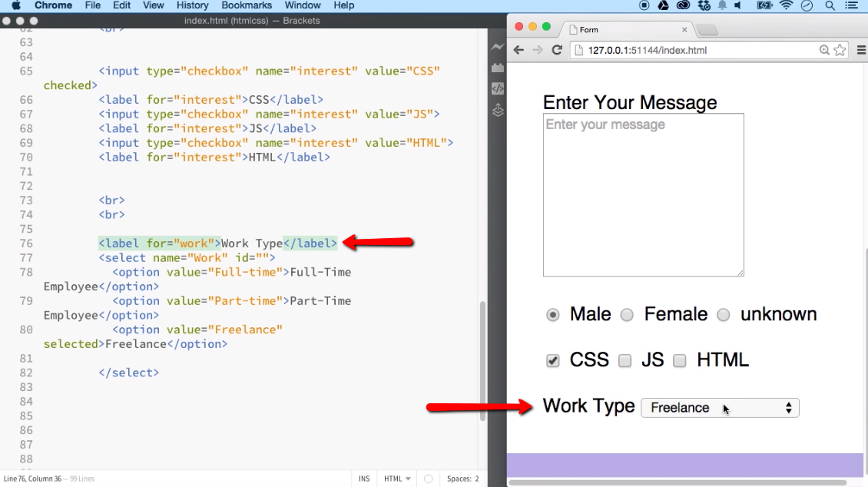The width and height of the screenshot is (868, 487).
Task: Open the Extension Manager brick icon
Action: click(x=498, y=67)
